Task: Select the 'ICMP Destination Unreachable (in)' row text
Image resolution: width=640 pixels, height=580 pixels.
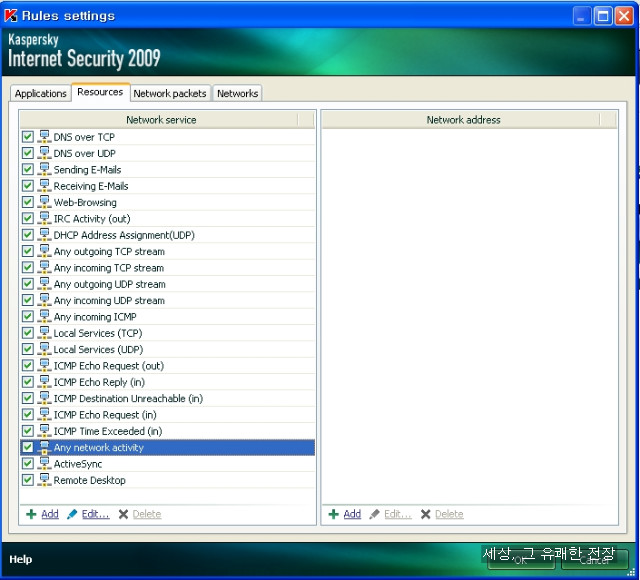Action: [128, 398]
